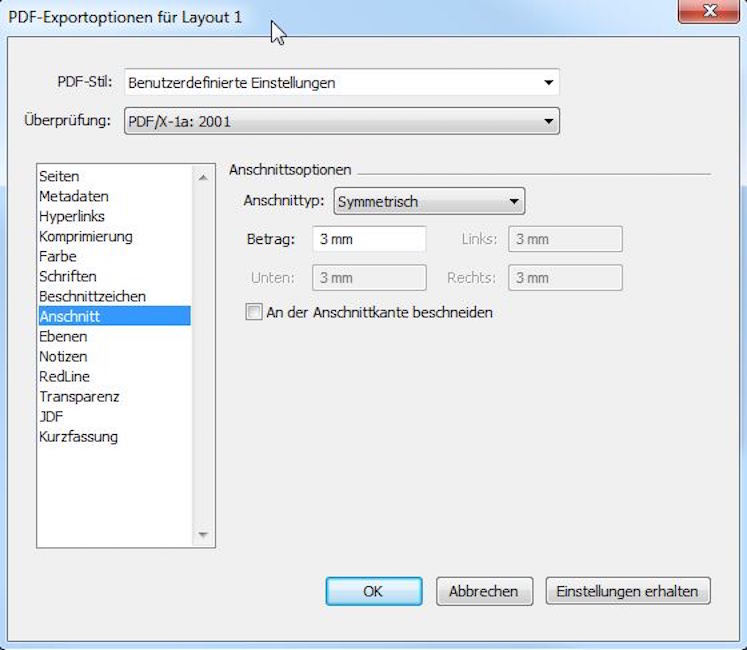This screenshot has height=650, width=747.
Task: Click the Links 3 mm field
Action: (565, 239)
